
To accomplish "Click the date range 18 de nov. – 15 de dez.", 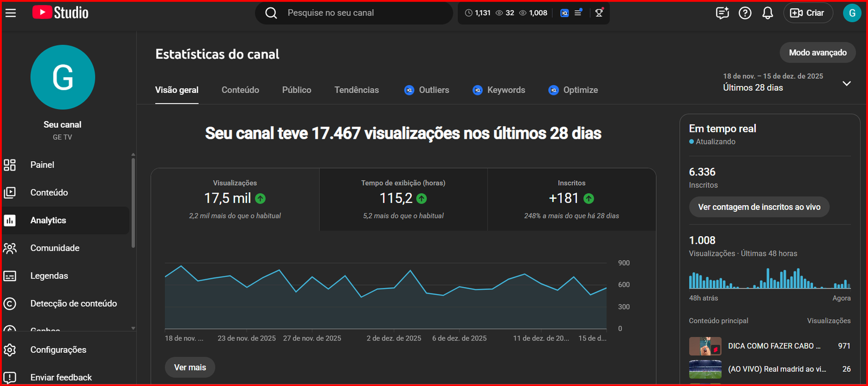I will [773, 76].
